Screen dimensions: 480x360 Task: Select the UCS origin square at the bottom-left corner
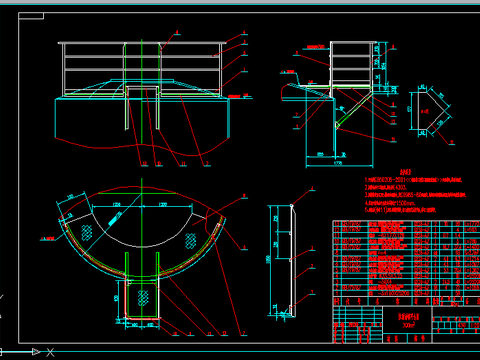pyautogui.click(x=1, y=352)
